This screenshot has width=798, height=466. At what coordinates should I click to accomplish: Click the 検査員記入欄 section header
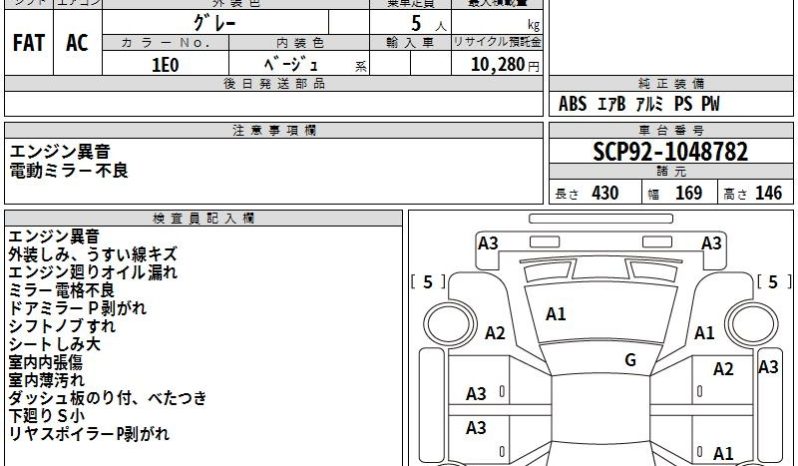click(x=202, y=217)
